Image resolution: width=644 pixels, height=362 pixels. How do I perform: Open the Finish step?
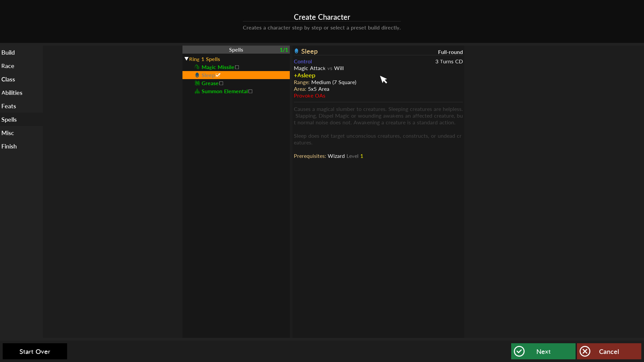coord(9,146)
